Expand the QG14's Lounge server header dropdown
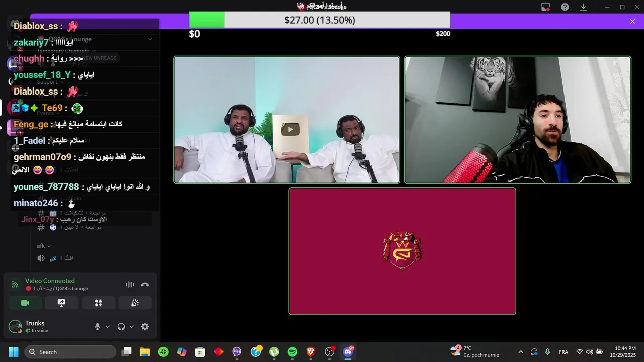The width and height of the screenshot is (644, 362). (x=150, y=39)
